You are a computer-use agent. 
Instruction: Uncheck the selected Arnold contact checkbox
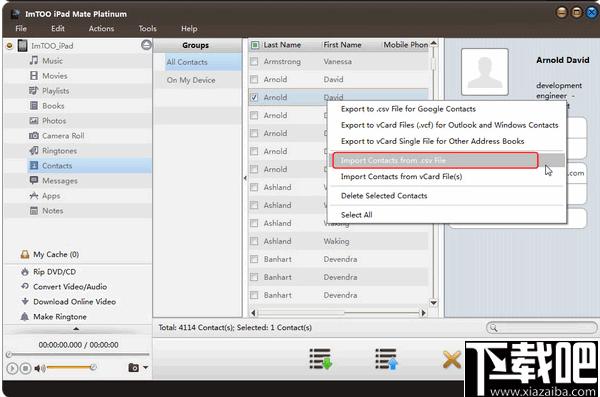pos(254,97)
